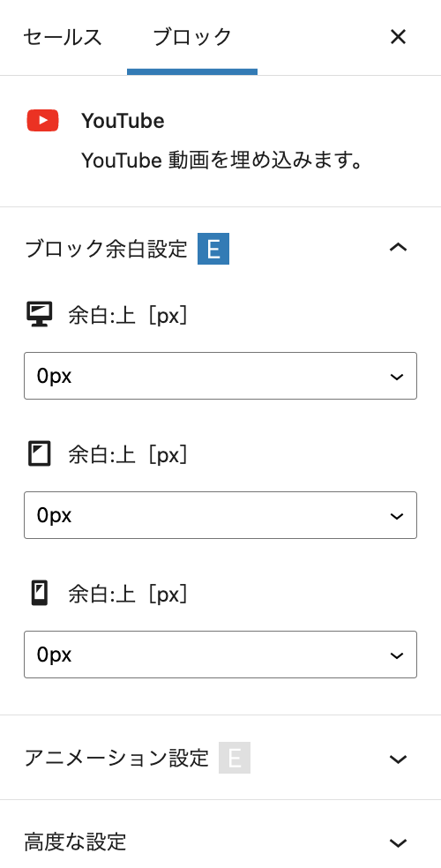Close the sidebar with the X icon

(399, 37)
